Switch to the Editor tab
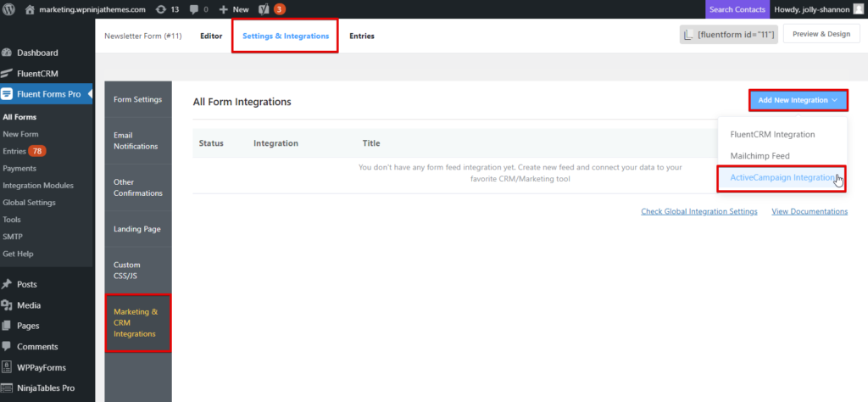The width and height of the screenshot is (868, 402). [x=211, y=36]
